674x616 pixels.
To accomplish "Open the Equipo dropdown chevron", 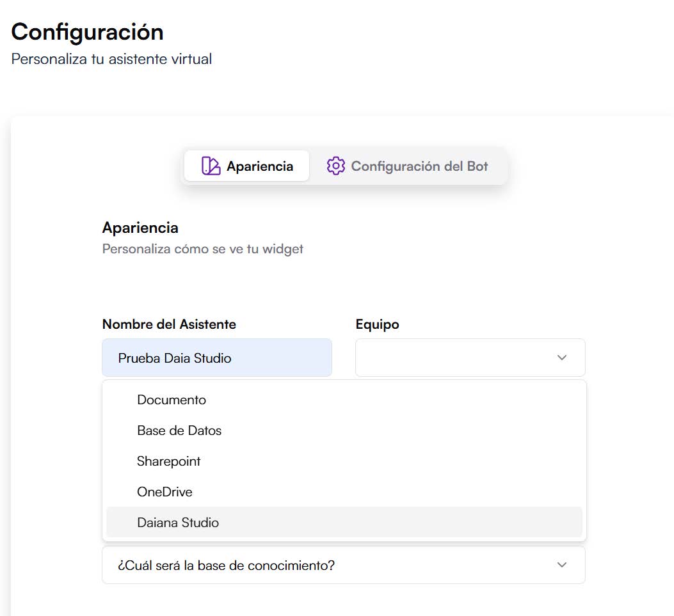I will pos(561,358).
